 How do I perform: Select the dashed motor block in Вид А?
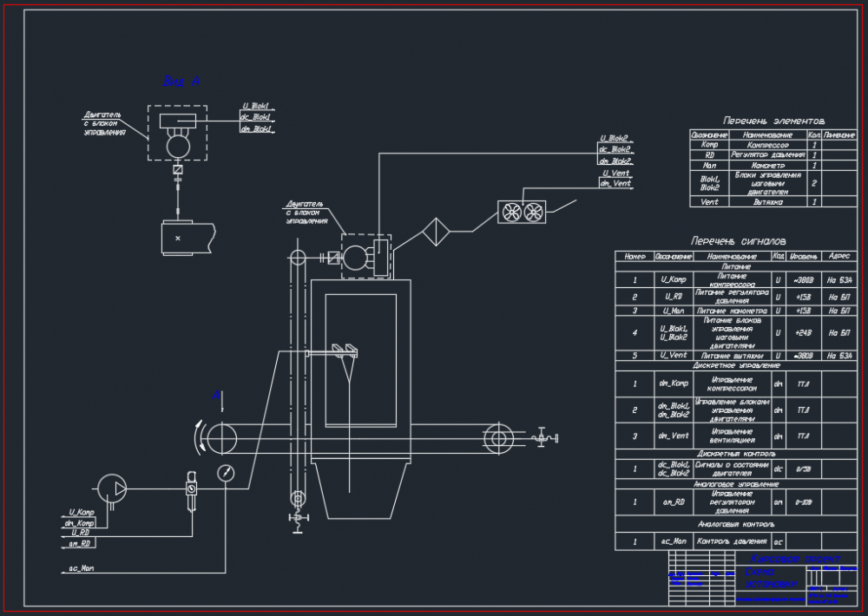point(177,133)
